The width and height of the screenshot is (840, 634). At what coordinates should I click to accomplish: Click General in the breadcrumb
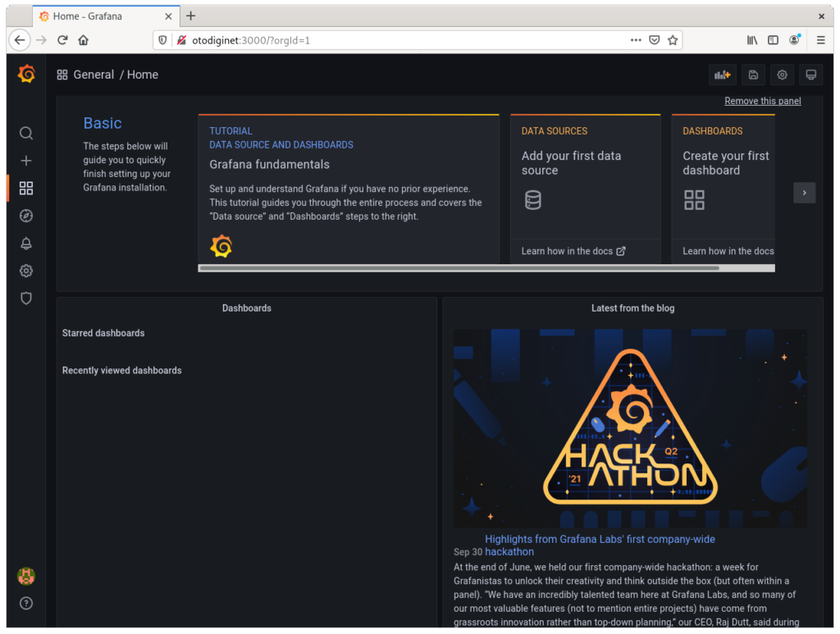94,75
